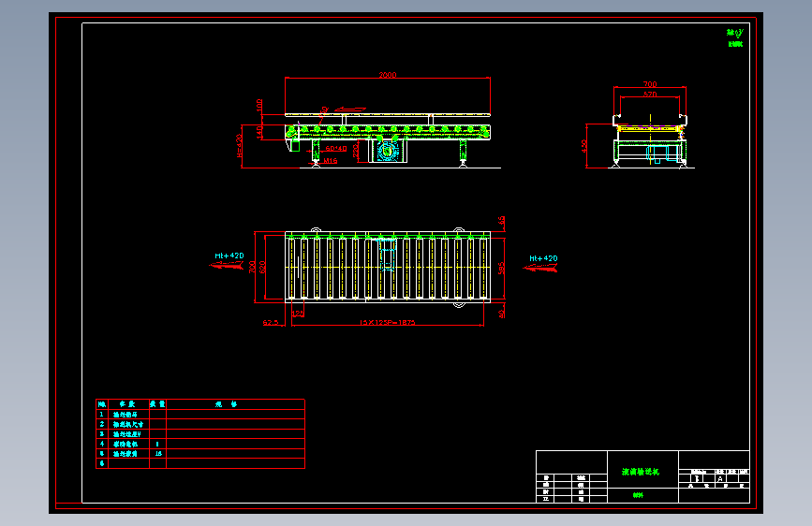
Task: Select the Ht+420 label right of plan view
Action: [x=543, y=258]
